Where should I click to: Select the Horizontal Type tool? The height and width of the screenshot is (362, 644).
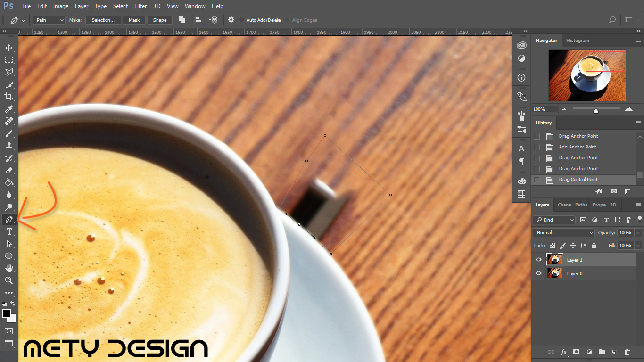click(9, 231)
